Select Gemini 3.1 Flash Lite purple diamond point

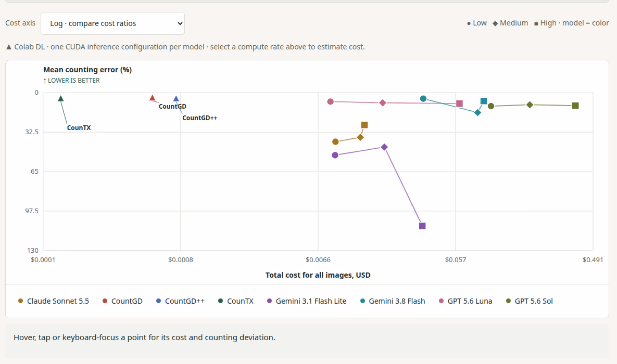384,147
